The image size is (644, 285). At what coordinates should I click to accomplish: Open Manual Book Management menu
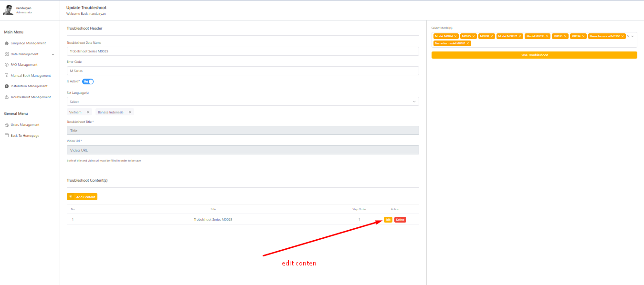[31, 76]
